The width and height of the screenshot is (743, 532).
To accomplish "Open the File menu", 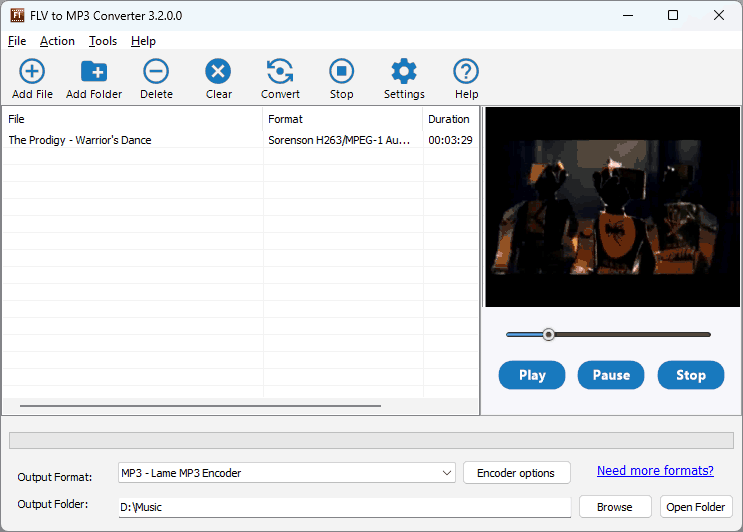I will [x=17, y=41].
